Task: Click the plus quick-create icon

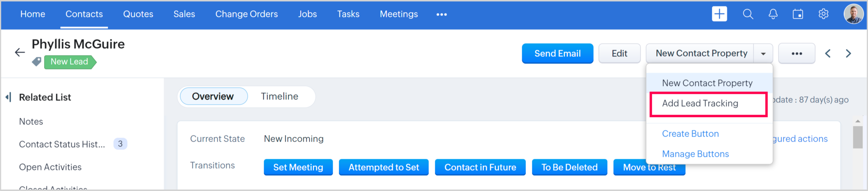Action: pos(719,14)
